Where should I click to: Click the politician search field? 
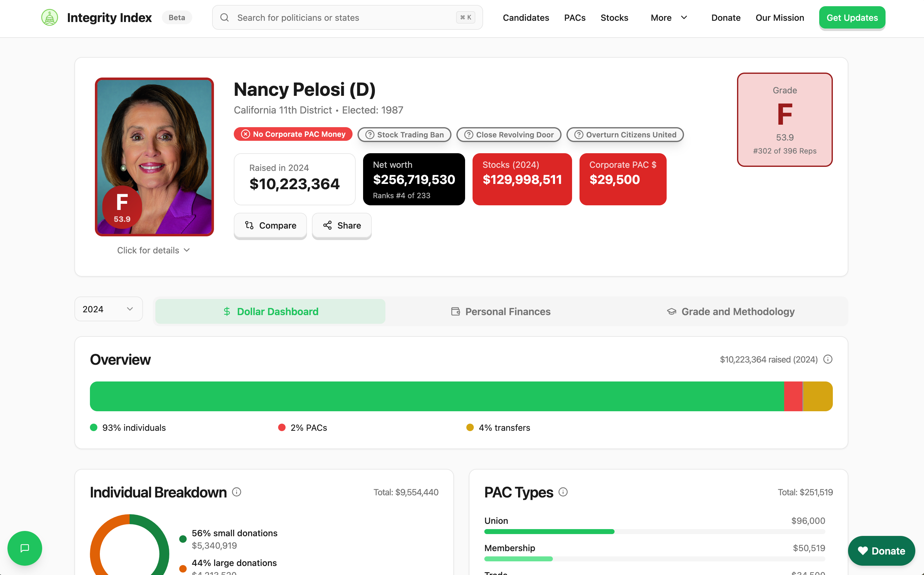342,17
